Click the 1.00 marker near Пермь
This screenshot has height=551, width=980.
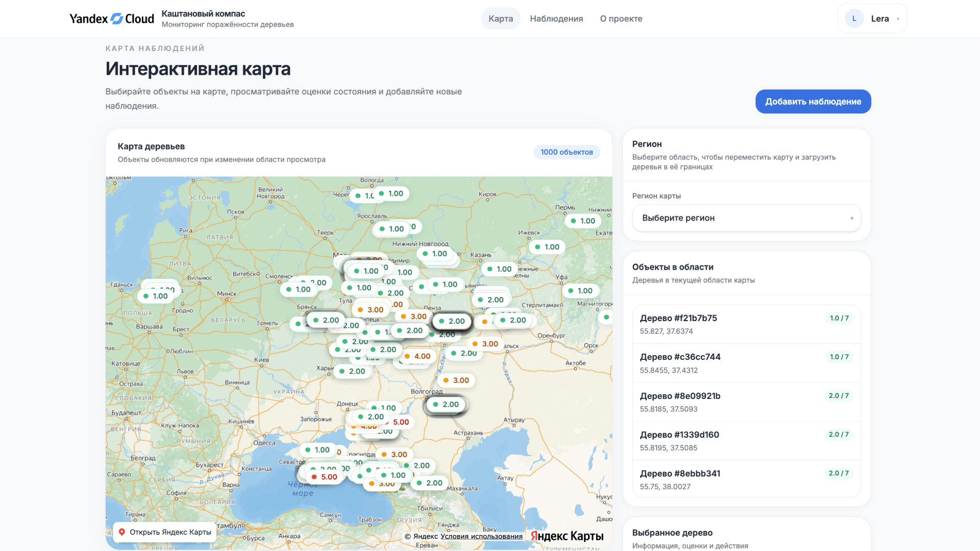(583, 221)
